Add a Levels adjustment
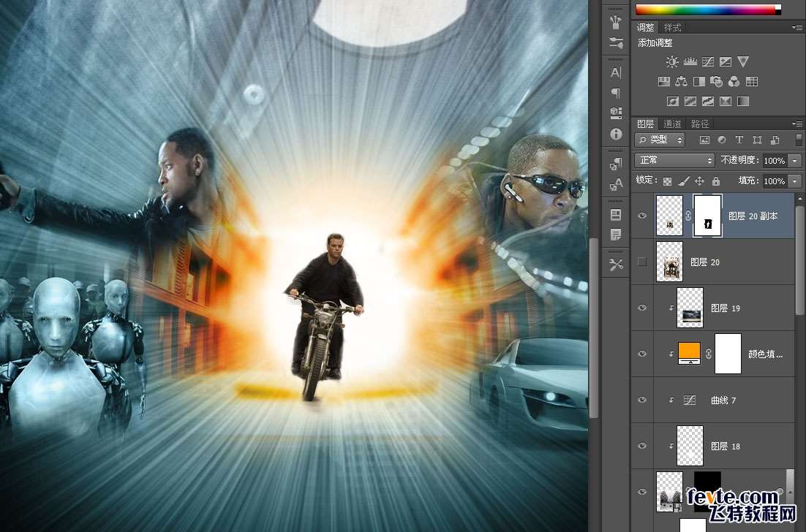The width and height of the screenshot is (806, 532). (690, 62)
